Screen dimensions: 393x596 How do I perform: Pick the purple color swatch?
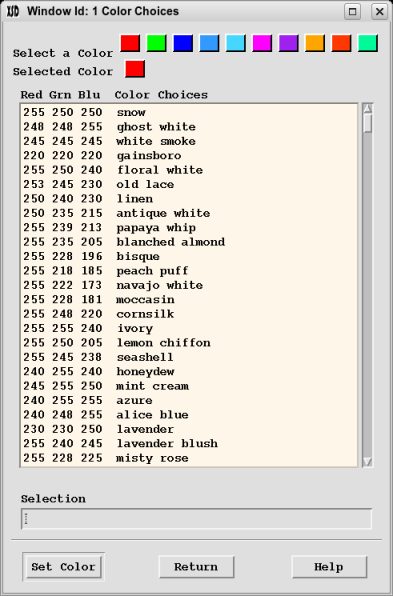tap(289, 43)
